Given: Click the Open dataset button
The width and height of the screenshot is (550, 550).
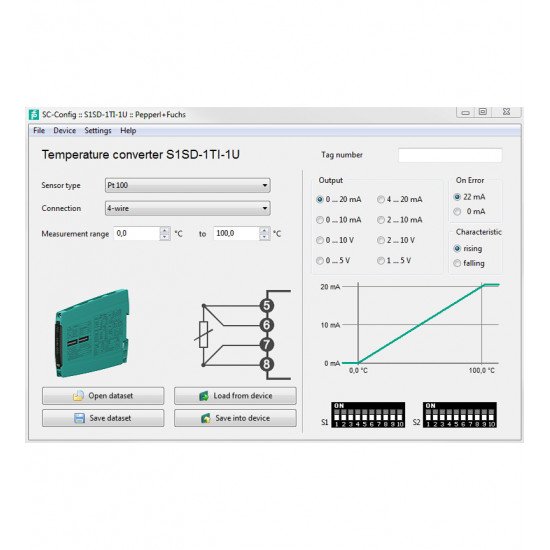Looking at the screenshot, I should 103,396.
